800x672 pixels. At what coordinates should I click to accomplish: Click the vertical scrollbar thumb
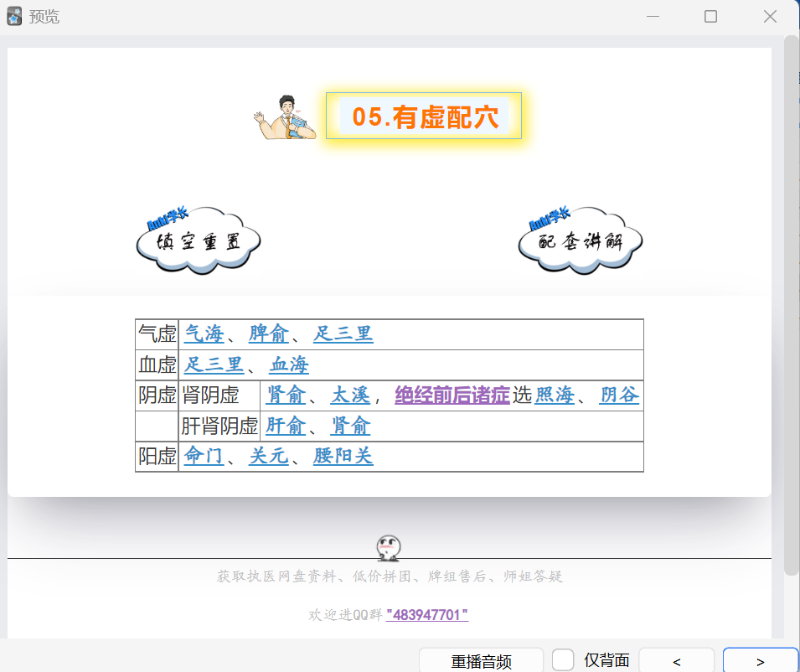[x=792, y=305]
